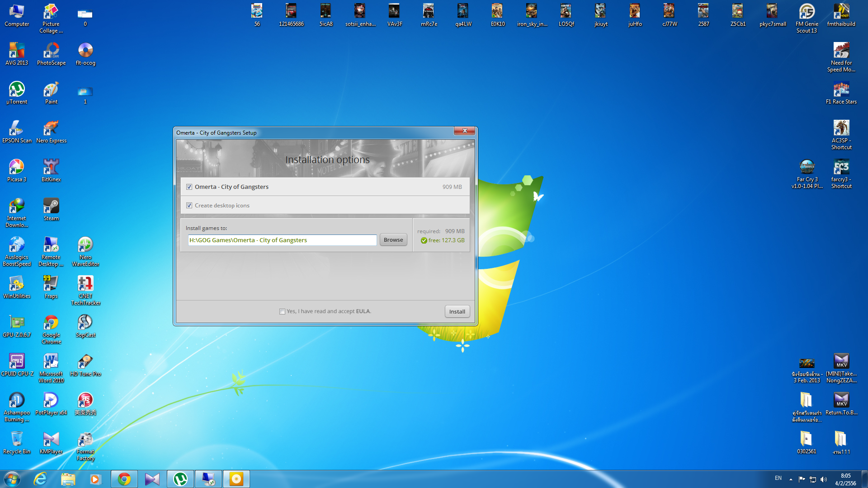Show hidden system tray icons
This screenshot has height=488, width=868.
click(x=791, y=479)
